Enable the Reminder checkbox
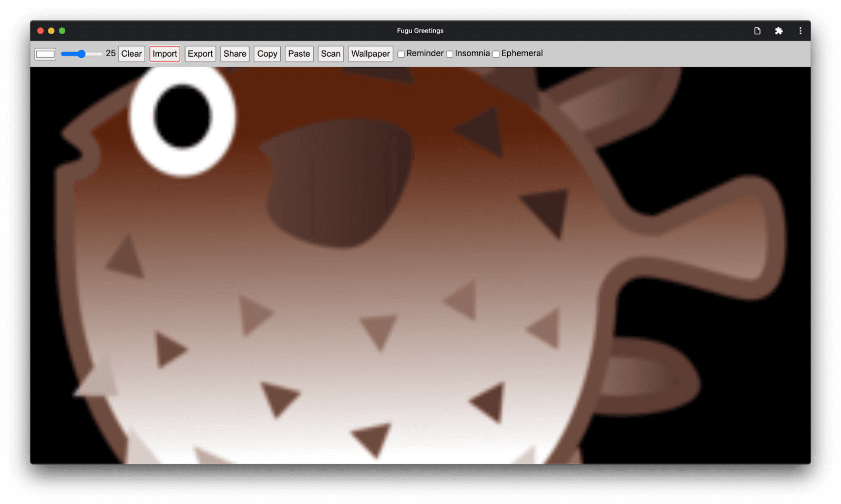841x504 pixels. pyautogui.click(x=401, y=54)
